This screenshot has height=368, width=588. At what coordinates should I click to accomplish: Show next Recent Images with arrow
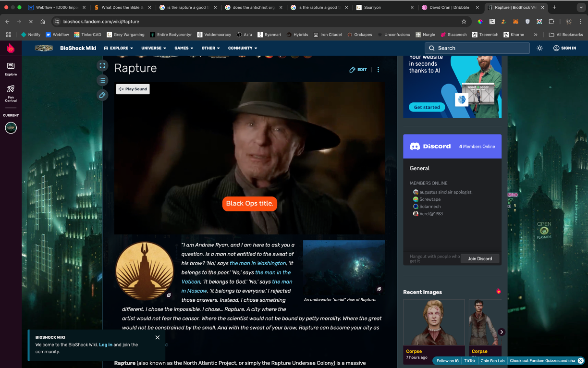point(502,332)
